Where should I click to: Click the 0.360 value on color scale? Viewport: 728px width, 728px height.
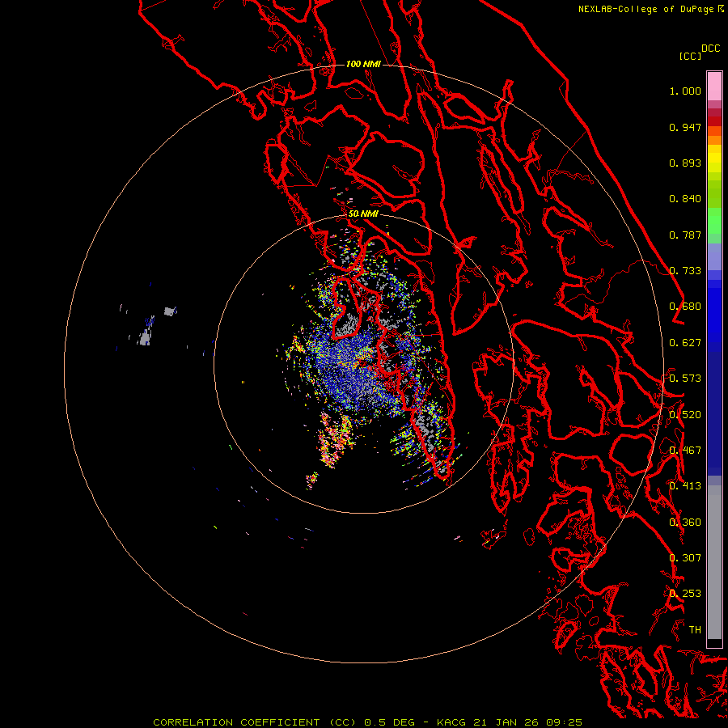(x=685, y=523)
